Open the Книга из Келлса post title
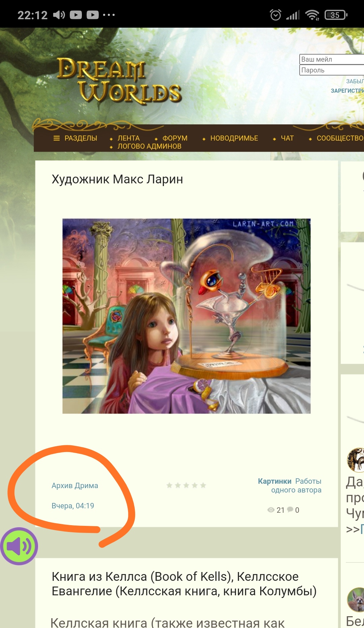 [184, 584]
